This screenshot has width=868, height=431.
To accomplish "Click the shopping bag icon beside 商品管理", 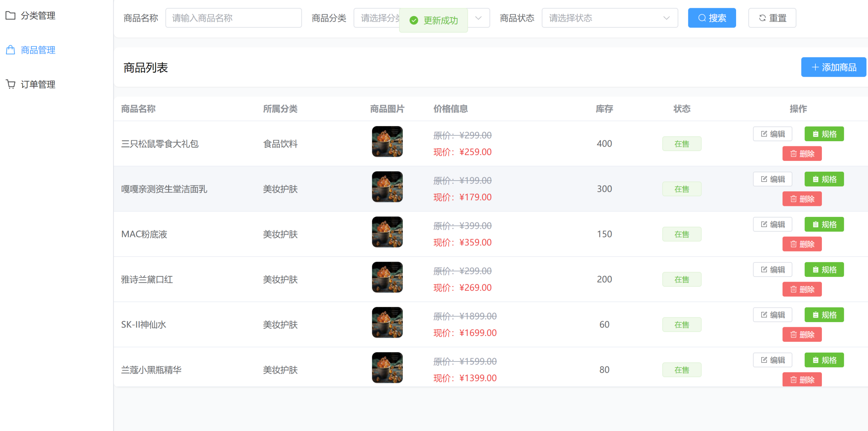I will point(11,50).
